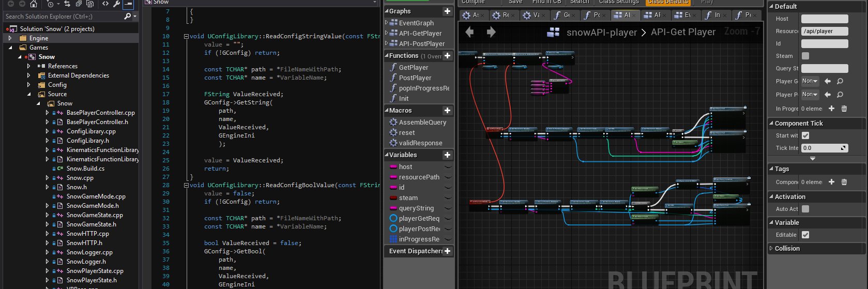
Task: Collapse the Component Tick section
Action: point(771,124)
